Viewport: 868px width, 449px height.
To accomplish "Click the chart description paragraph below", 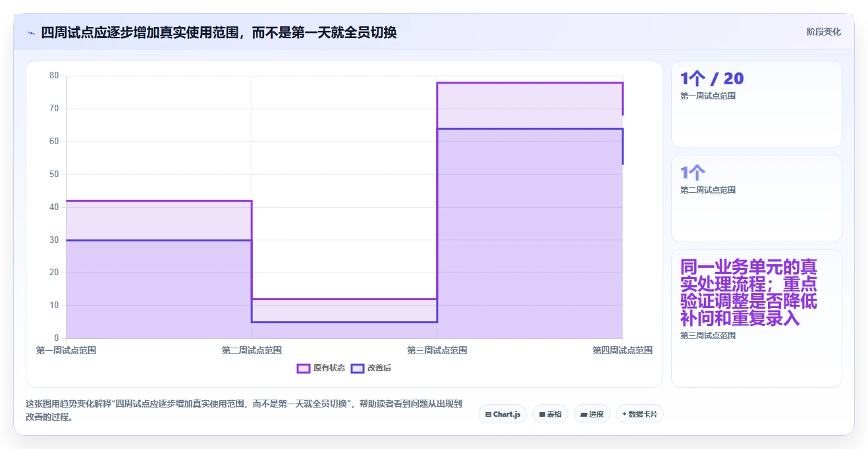I will [x=244, y=410].
